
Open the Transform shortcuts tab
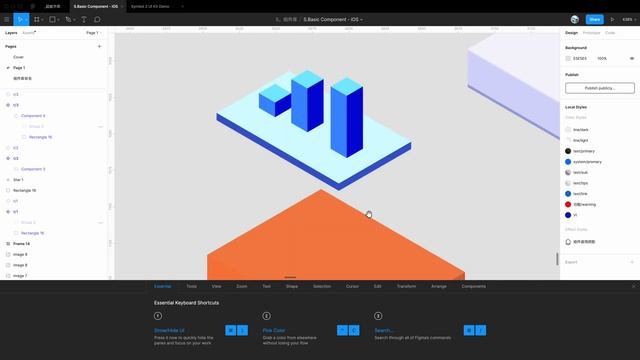406,287
